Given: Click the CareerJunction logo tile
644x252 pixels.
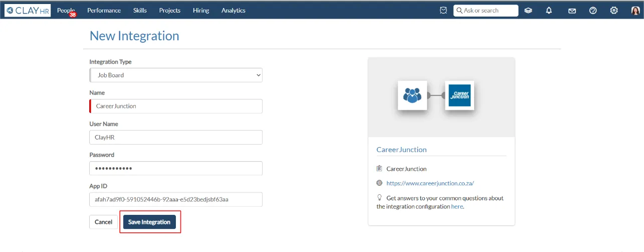Looking at the screenshot, I should click(x=460, y=95).
